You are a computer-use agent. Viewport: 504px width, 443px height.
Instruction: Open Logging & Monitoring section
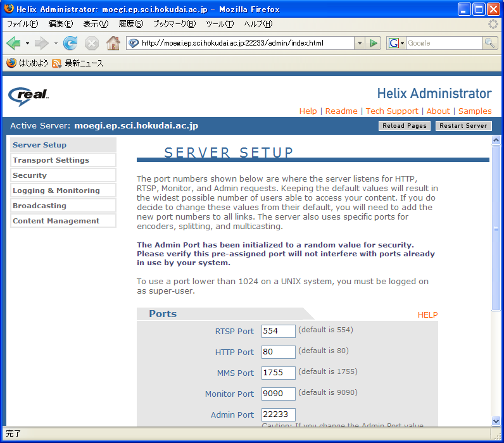tap(63, 190)
